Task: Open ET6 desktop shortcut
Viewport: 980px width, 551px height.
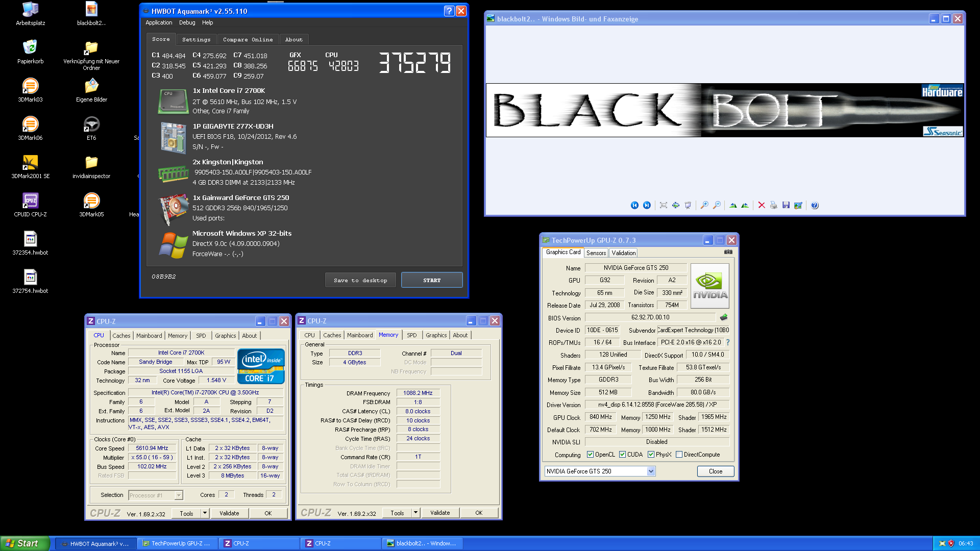Action: tap(91, 128)
